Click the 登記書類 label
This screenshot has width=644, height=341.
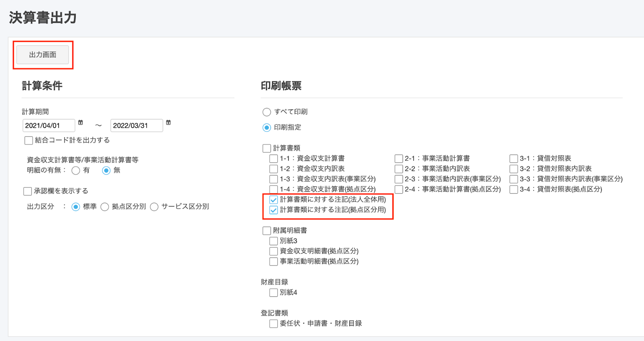(x=275, y=313)
